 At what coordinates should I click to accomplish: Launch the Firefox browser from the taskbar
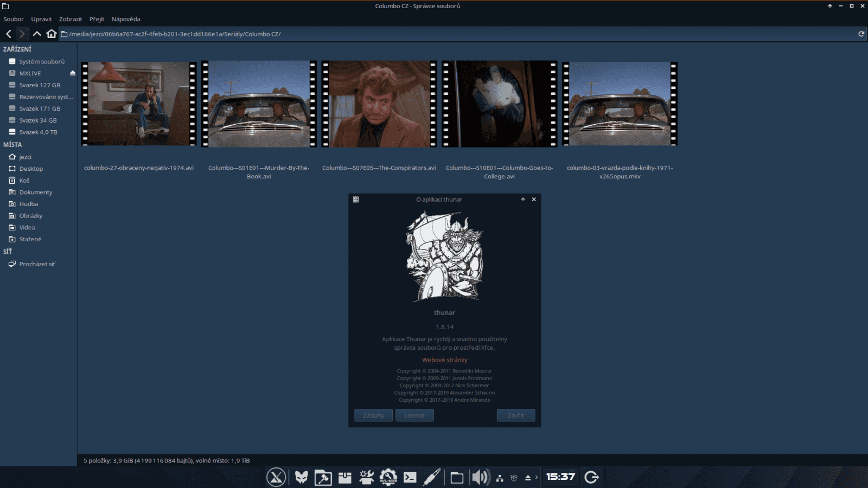pos(301,477)
